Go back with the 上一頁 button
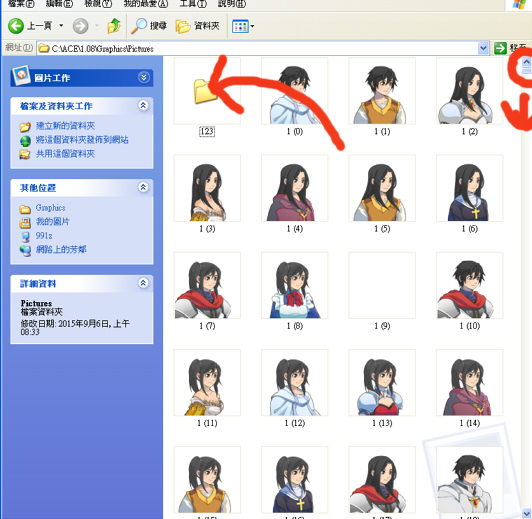This screenshot has width=532, height=519. point(30,26)
